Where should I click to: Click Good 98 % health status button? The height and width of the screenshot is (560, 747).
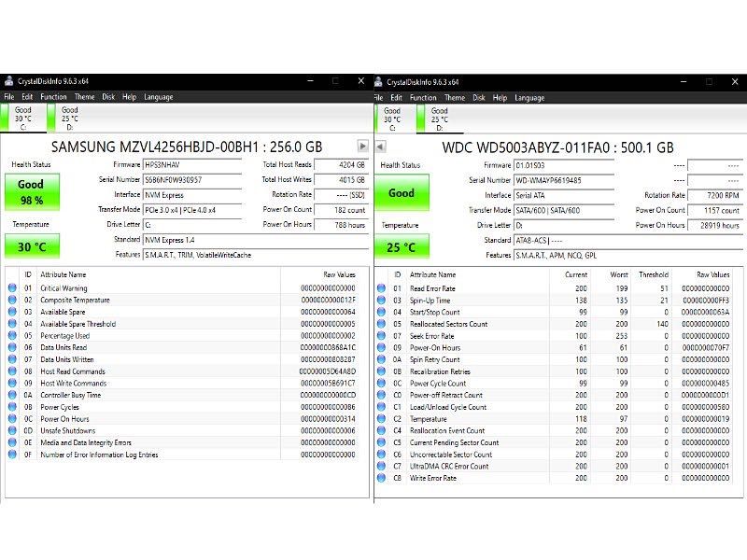(x=32, y=192)
